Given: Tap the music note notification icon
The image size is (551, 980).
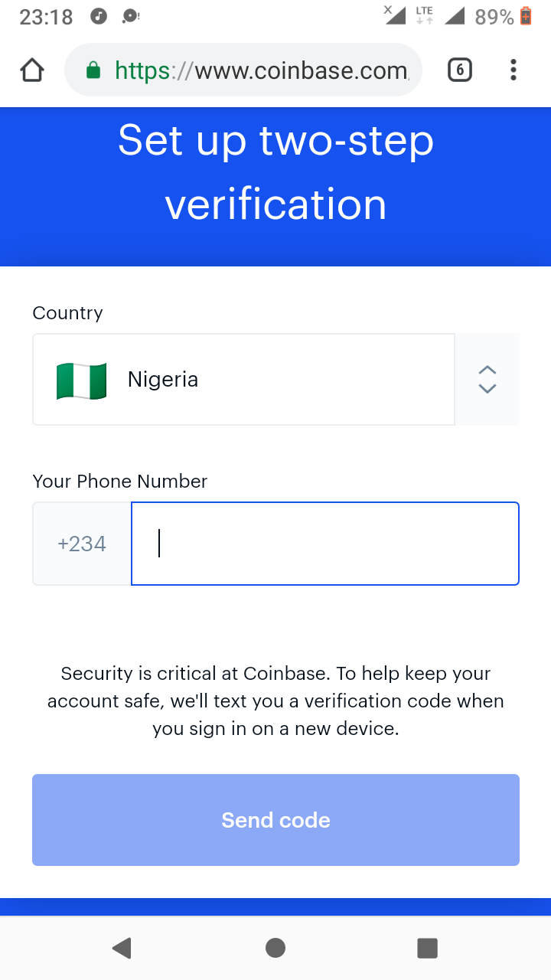Looking at the screenshot, I should click(99, 16).
